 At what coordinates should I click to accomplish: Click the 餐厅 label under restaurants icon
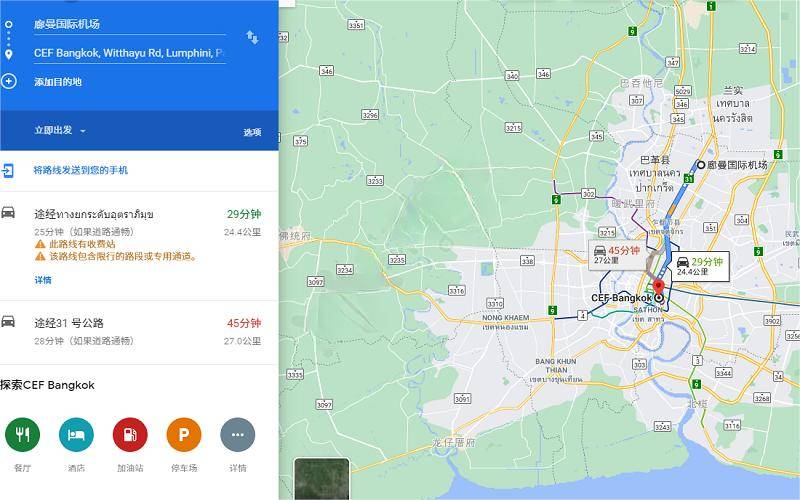(22, 468)
